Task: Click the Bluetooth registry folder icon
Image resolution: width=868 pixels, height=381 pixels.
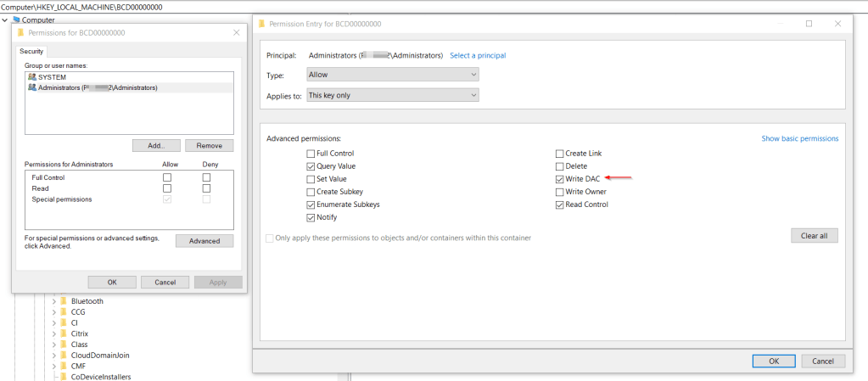Action: pos(64,301)
